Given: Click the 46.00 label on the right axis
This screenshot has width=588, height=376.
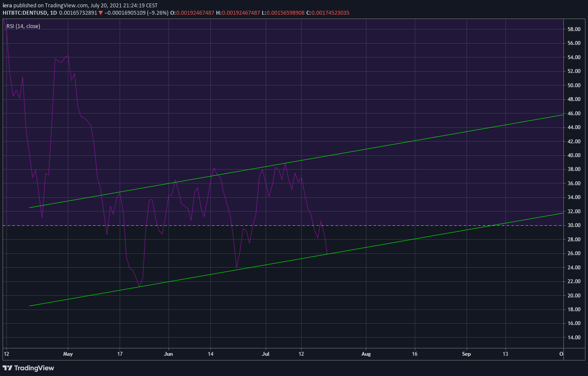Looking at the screenshot, I should coord(574,114).
